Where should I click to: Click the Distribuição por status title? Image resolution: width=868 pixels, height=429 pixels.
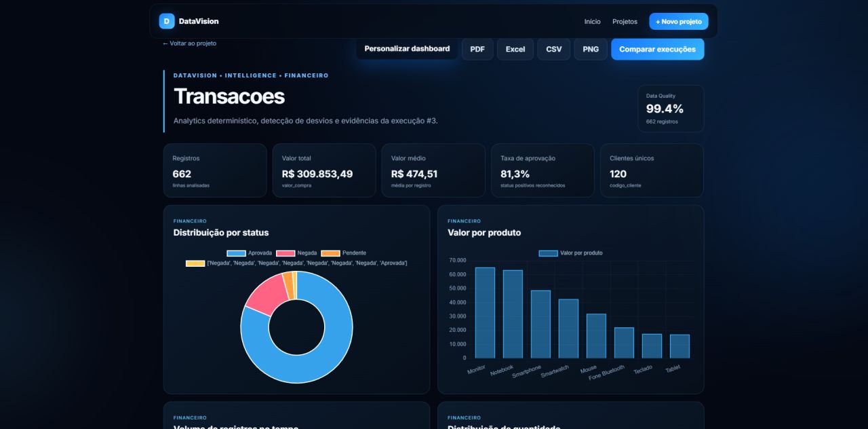(x=221, y=233)
